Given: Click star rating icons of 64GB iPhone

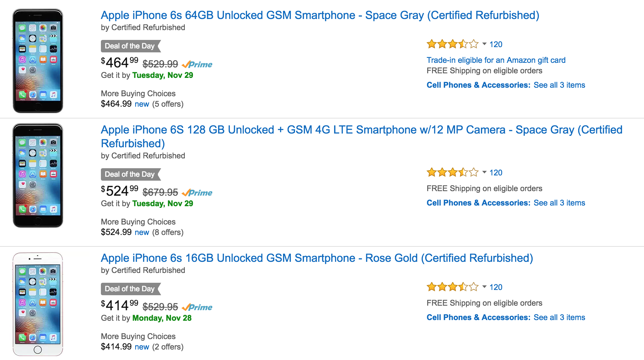Looking at the screenshot, I should pos(453,44).
